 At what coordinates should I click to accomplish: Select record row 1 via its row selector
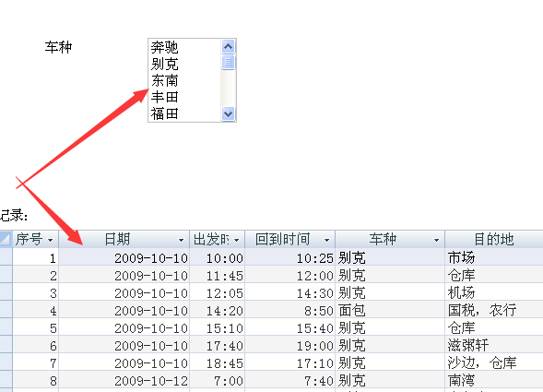click(6, 257)
